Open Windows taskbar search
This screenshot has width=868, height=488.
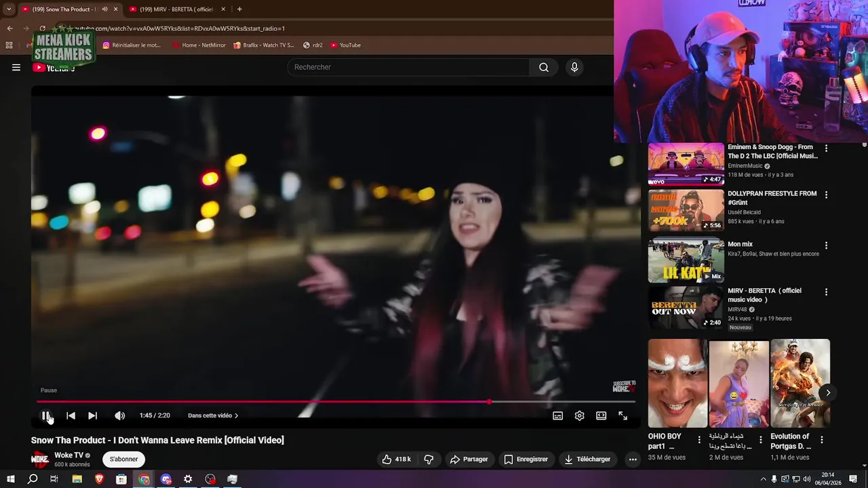(33, 479)
